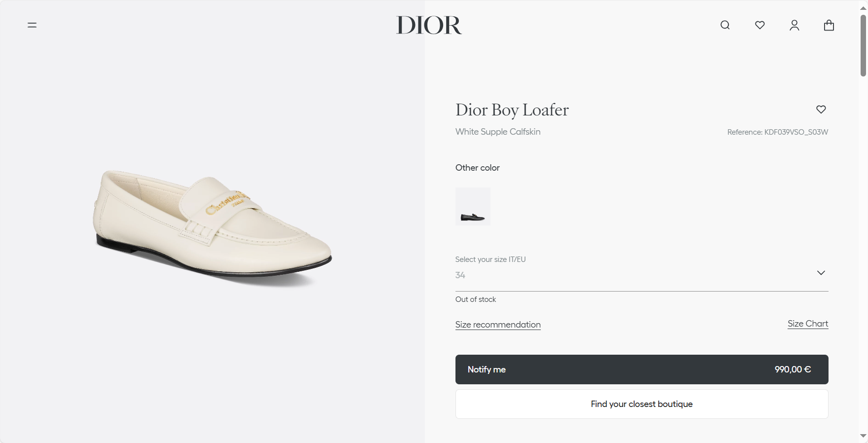868x443 pixels.
Task: Click the scrollbar down arrow
Action: [x=863, y=436]
